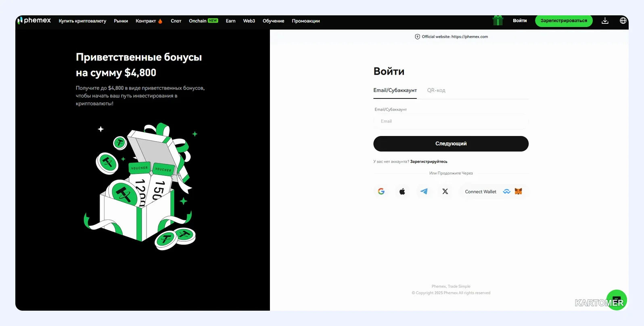Screen dimensions: 644x326
Task: Click the voucher gift box illustration
Action: pyautogui.click(x=140, y=186)
